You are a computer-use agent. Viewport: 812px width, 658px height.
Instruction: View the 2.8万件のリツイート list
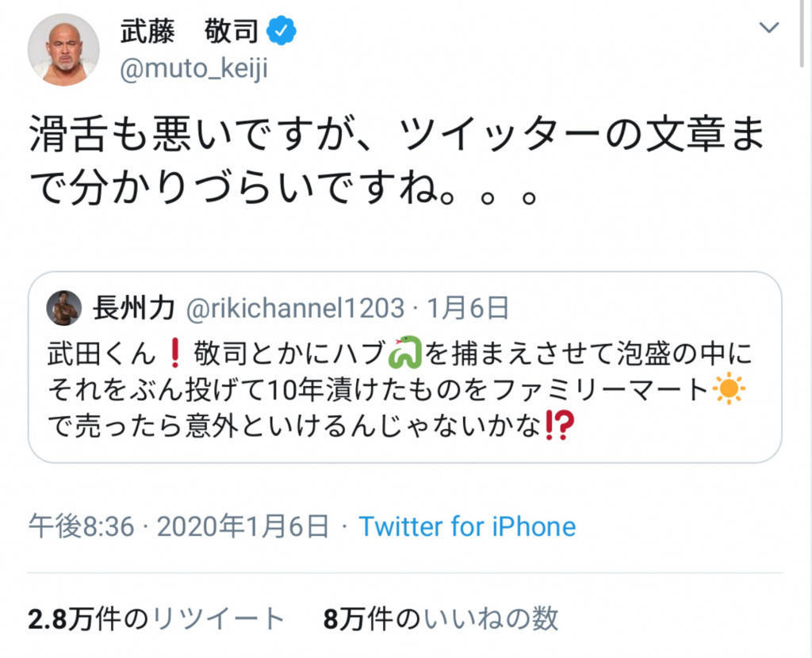(156, 619)
